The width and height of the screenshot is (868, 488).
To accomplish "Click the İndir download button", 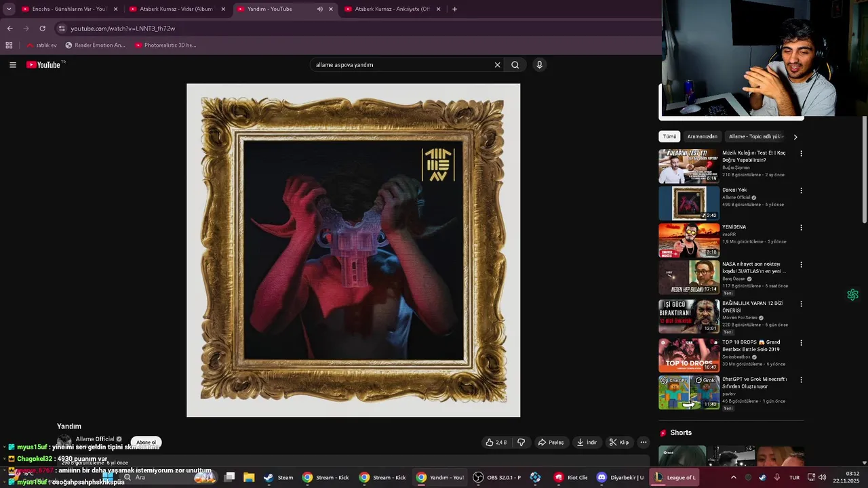I will pos(586,443).
